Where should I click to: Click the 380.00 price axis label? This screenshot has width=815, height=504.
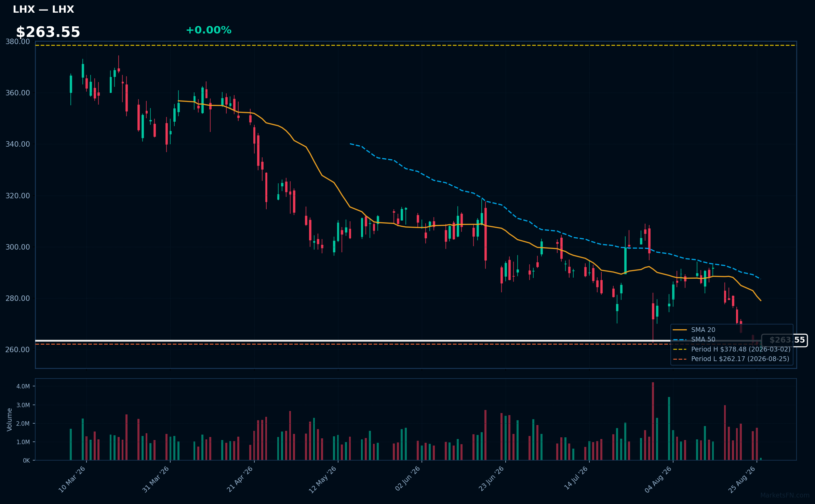point(18,42)
